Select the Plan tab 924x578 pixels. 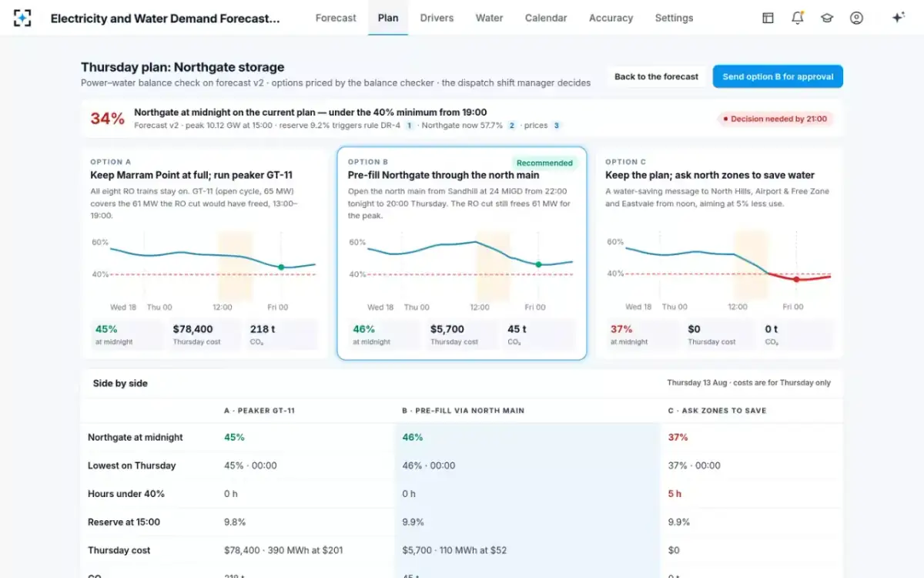click(388, 18)
